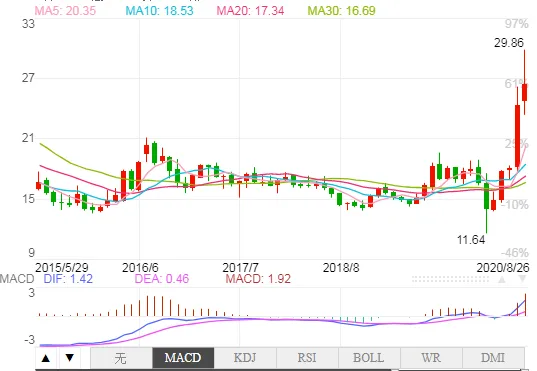Click the DEA: 0.46 value

(x=162, y=279)
